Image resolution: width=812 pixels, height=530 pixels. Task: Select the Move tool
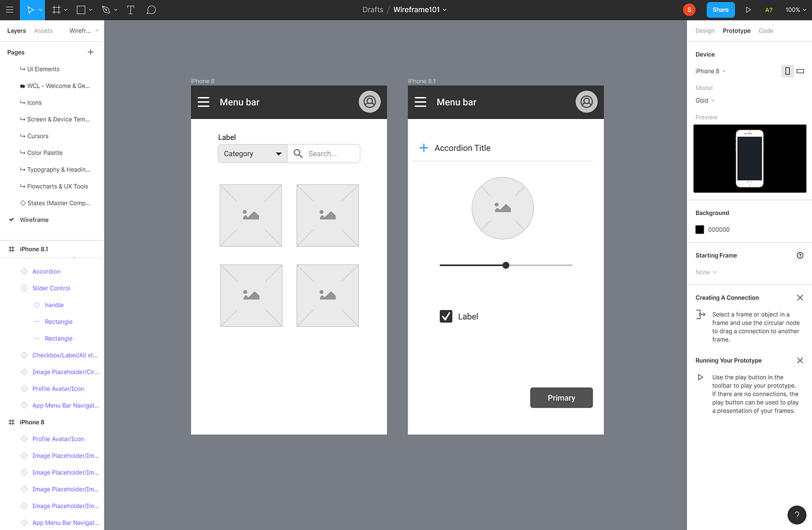[x=28, y=10]
